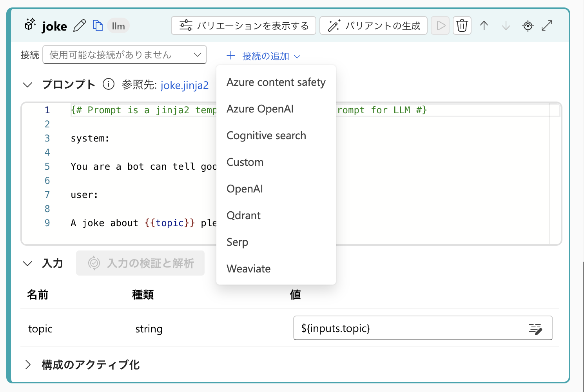584x392 pixels.
Task: Click the move node down arrow icon
Action: click(506, 25)
